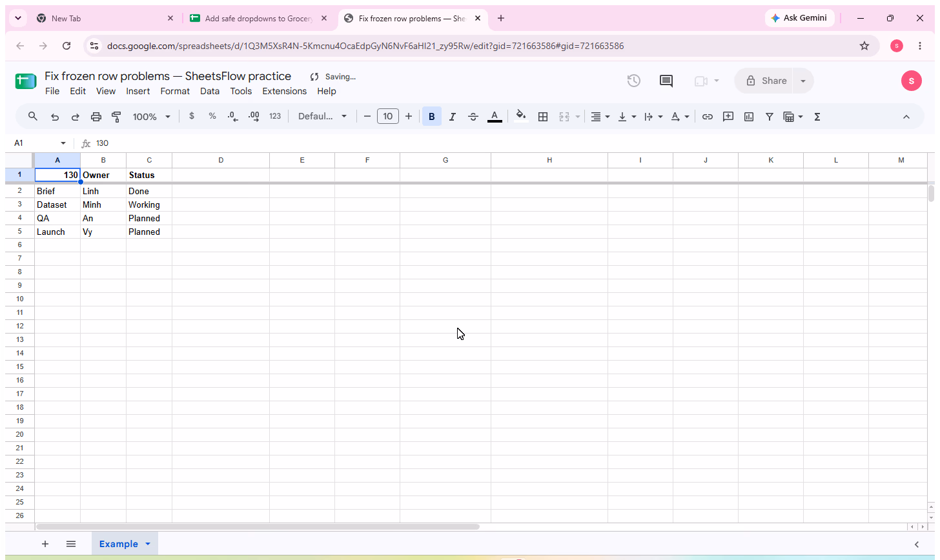The width and height of the screenshot is (940, 560).
Task: Insert a link
Action: [708, 117]
